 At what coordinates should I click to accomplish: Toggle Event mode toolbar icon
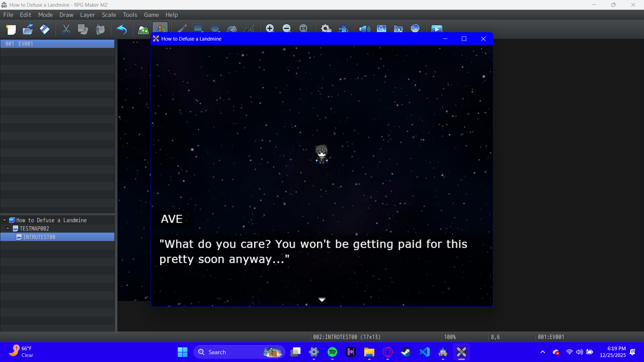pyautogui.click(x=160, y=28)
